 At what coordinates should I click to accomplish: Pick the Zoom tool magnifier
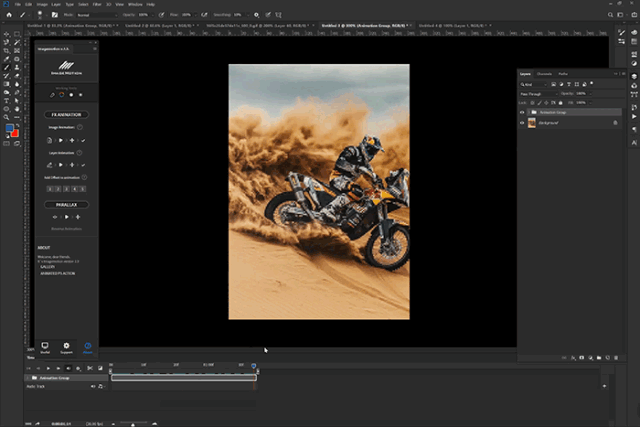(7, 116)
